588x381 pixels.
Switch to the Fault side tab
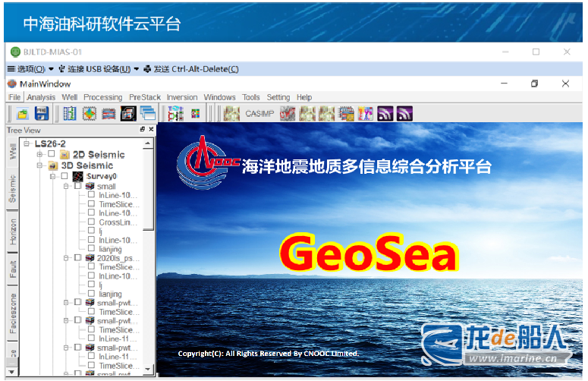(12, 269)
